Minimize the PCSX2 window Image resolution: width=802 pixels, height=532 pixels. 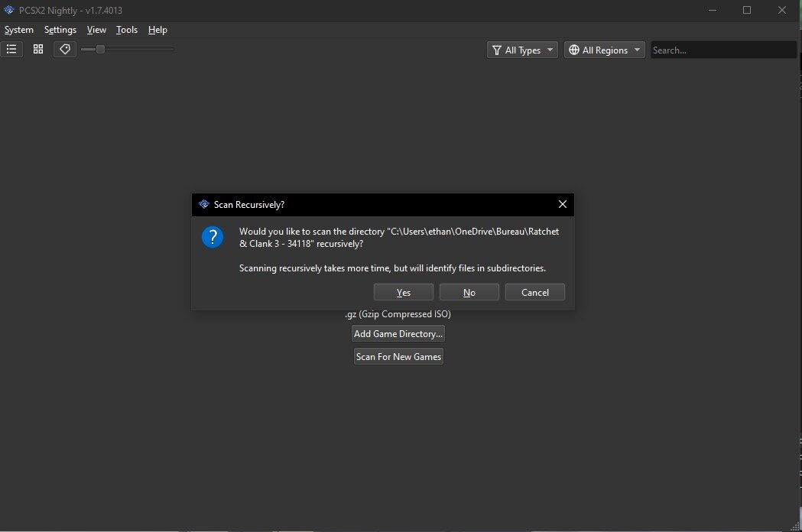(713, 10)
